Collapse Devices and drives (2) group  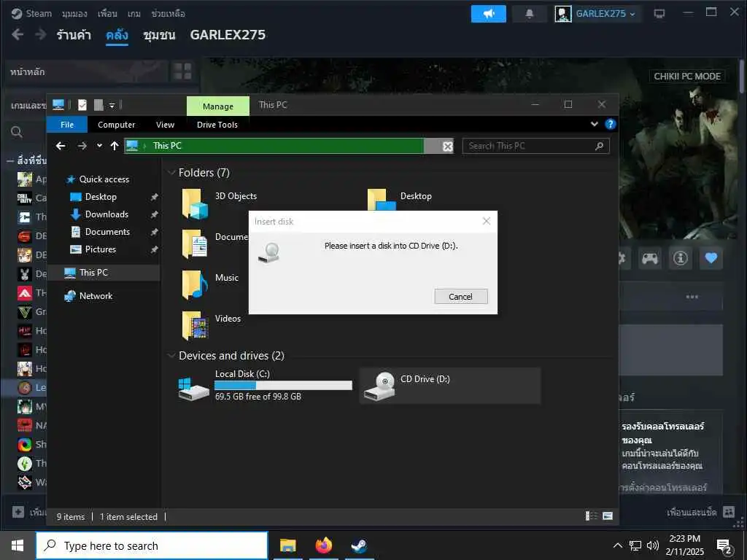(x=171, y=355)
